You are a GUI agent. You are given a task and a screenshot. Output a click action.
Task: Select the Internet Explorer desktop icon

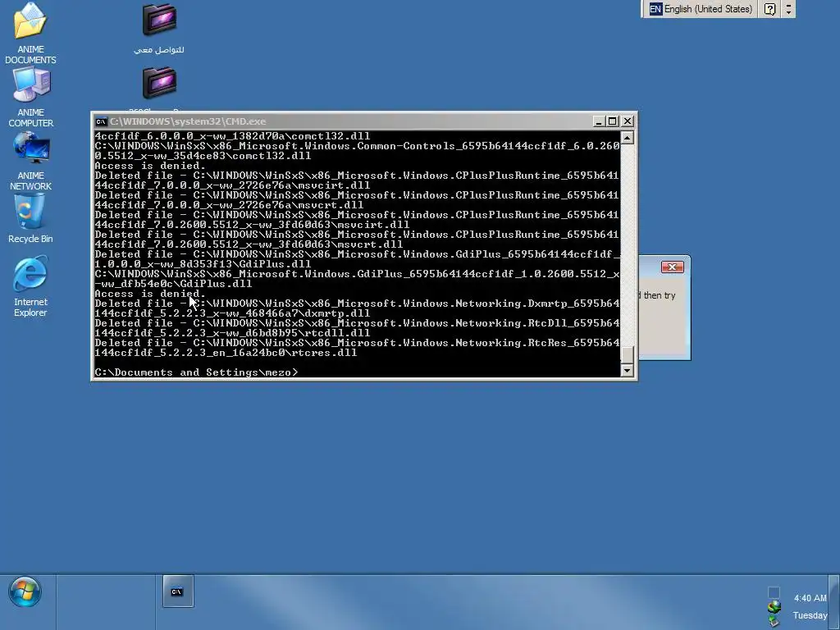(30, 287)
